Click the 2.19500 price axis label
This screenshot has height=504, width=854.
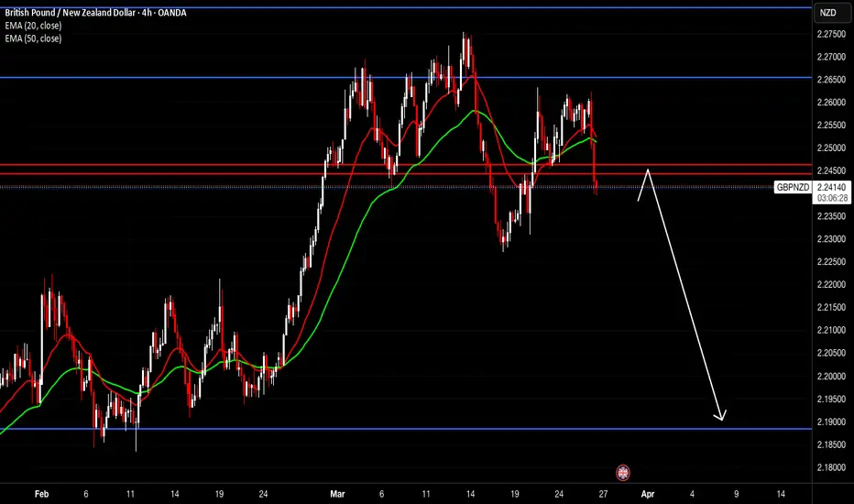[x=831, y=399]
